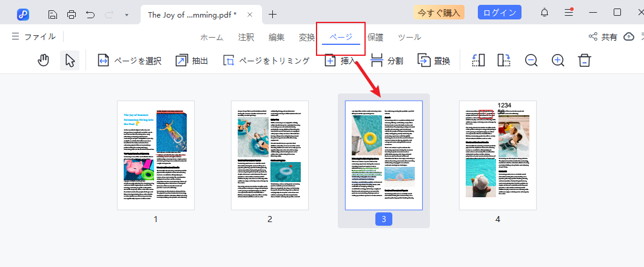Image resolution: width=644 pixels, height=267 pixels.
Task: Click ページをトリミング crop tool
Action: (x=266, y=61)
